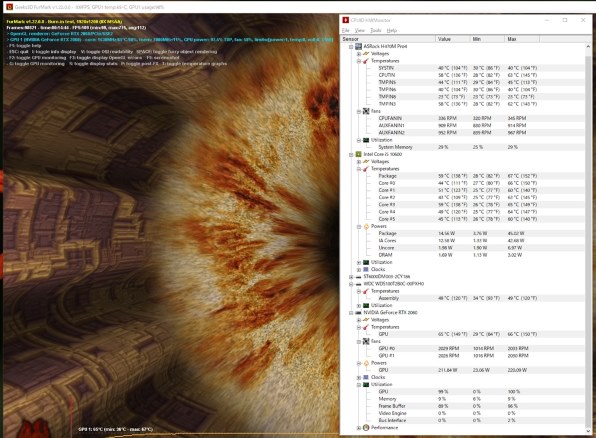Open the Help menu in HWMonitor
596x438 pixels.
tap(392, 30)
